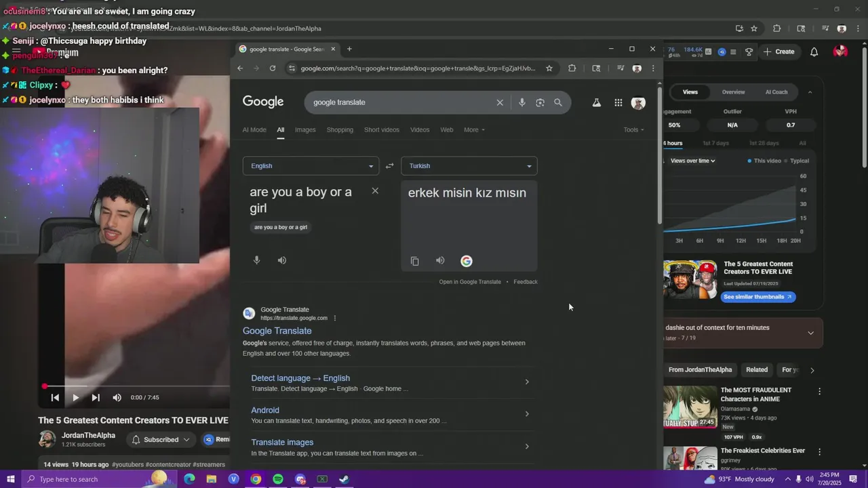This screenshot has width=868, height=488.
Task: Play the YouTube video
Action: [x=75, y=398]
